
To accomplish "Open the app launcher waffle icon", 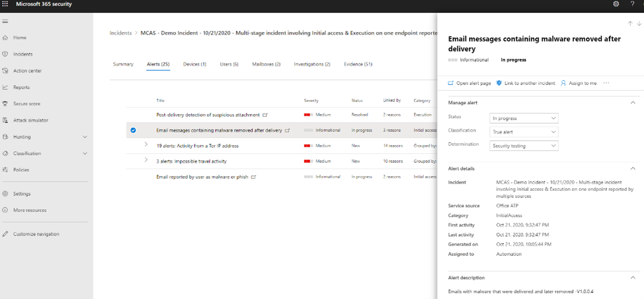I will coord(5,4).
